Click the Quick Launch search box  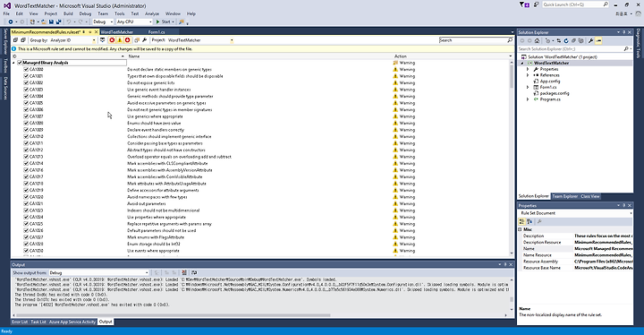(x=575, y=4)
